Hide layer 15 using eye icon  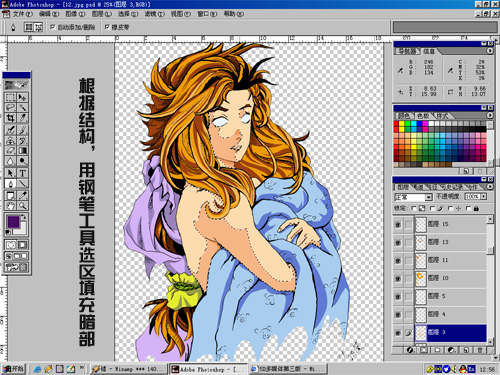point(398,225)
